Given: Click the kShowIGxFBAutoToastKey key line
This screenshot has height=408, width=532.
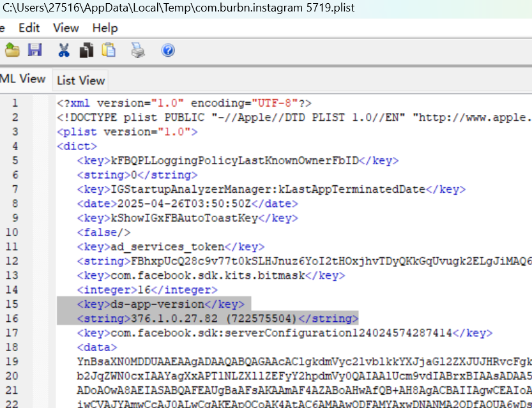Looking at the screenshot, I should [x=188, y=218].
